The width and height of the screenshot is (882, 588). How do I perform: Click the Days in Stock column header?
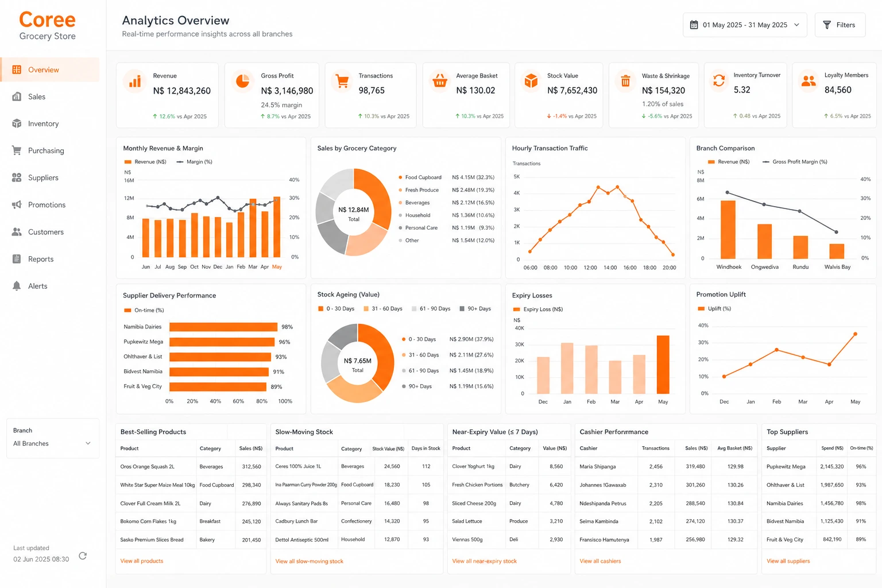coord(425,448)
